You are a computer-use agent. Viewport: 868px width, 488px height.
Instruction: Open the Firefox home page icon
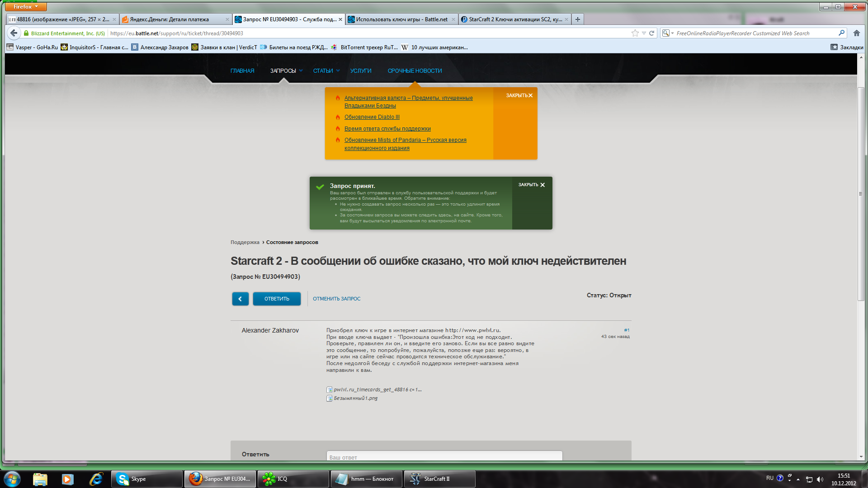click(856, 33)
